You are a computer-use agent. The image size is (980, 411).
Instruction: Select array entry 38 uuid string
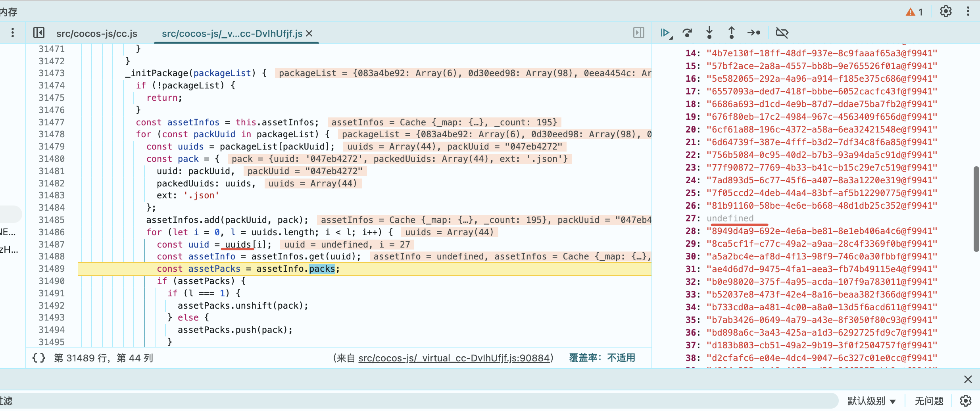(x=822, y=358)
